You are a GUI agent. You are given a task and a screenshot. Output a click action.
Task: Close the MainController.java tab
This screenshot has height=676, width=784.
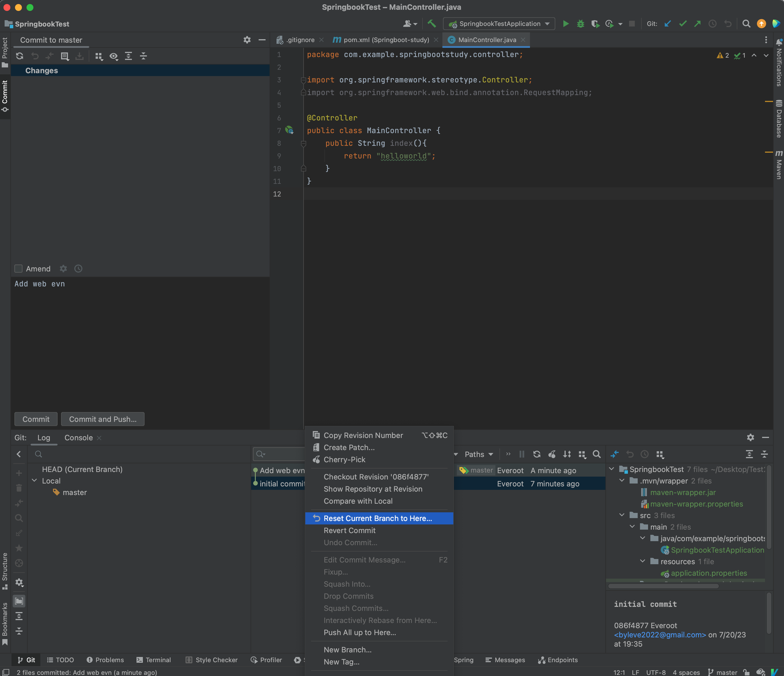523,40
